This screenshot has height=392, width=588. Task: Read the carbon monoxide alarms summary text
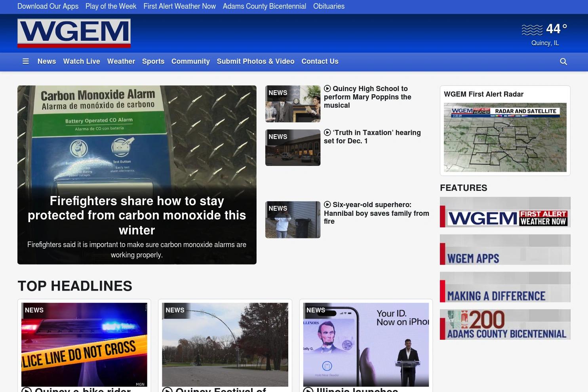pos(137,250)
